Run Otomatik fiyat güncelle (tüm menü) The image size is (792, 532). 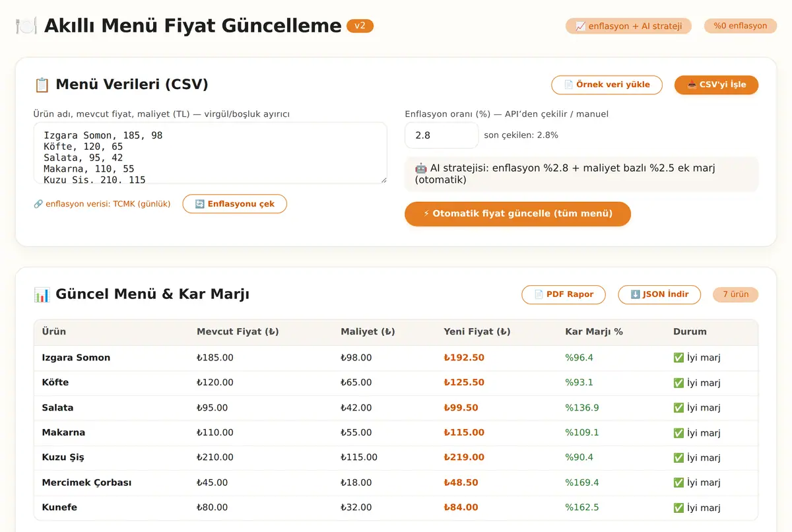pos(518,214)
